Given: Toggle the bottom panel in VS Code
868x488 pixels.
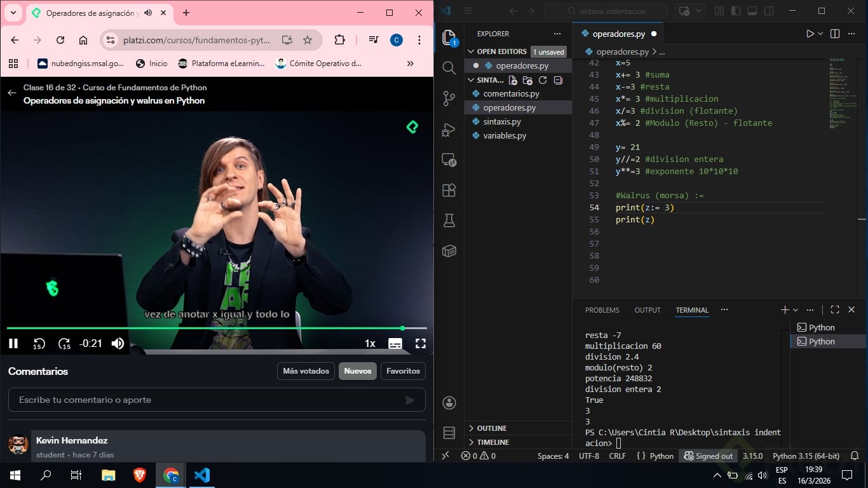Looking at the screenshot, I should 752,11.
